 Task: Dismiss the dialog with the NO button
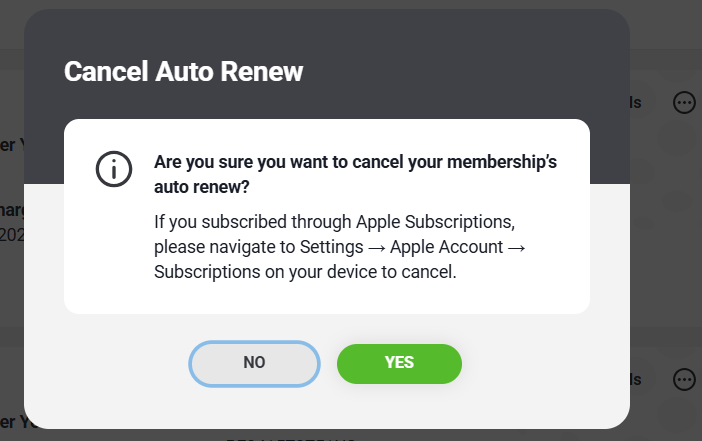pyautogui.click(x=254, y=364)
